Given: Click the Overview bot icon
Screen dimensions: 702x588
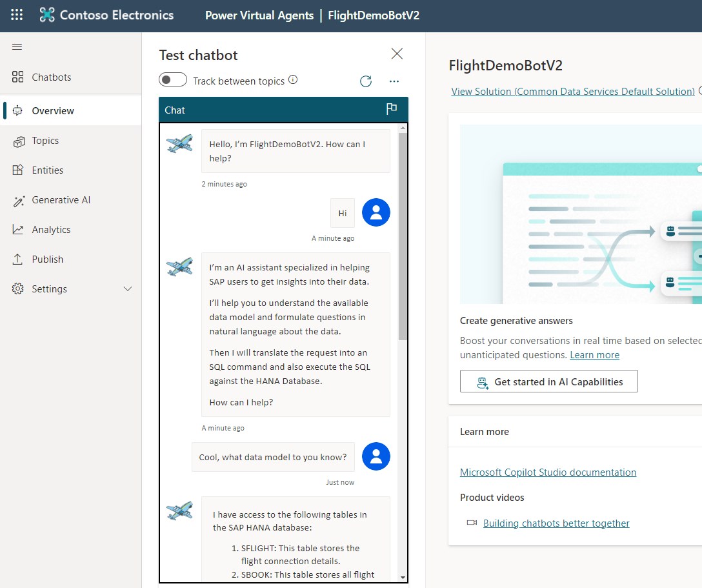Looking at the screenshot, I should [17, 110].
